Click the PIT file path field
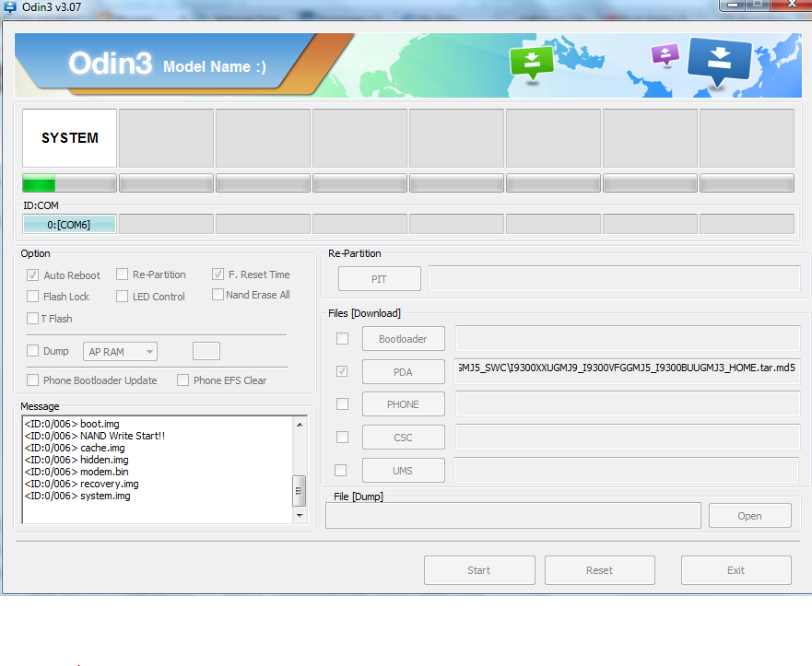Screen dimensions: 812x666 click(614, 278)
